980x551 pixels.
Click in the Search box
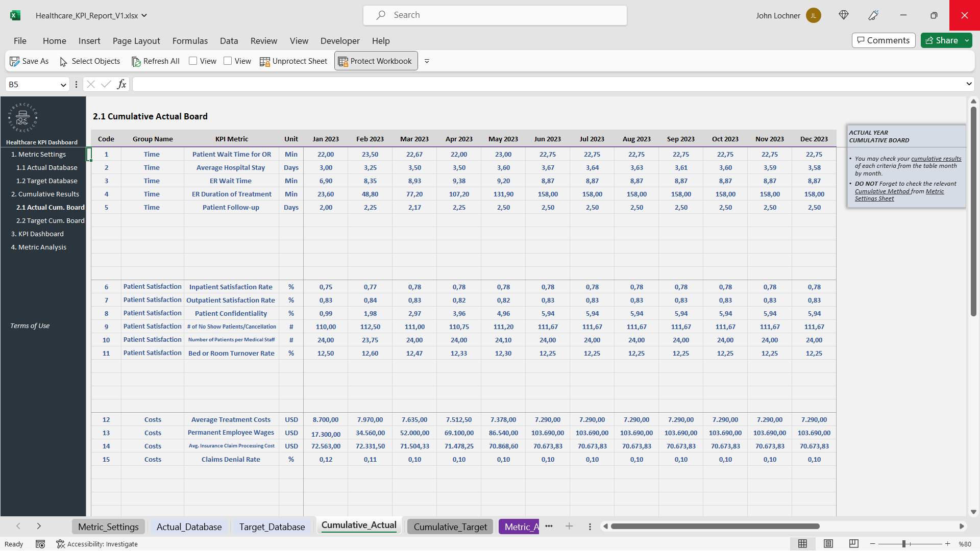pos(495,15)
